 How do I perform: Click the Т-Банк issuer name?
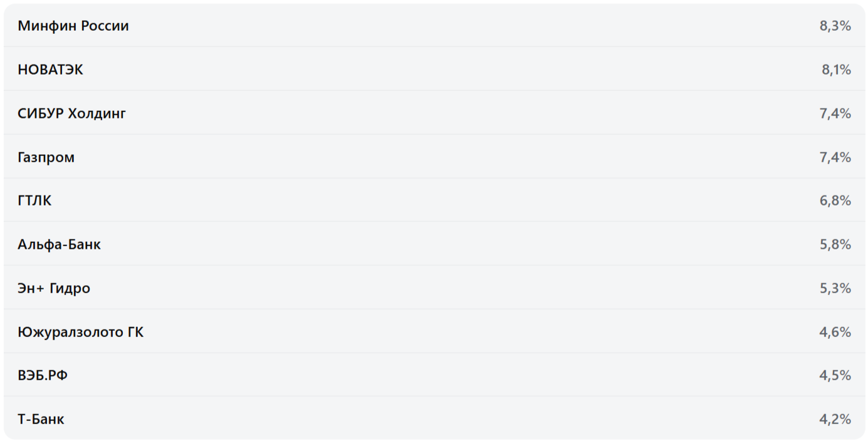click(x=41, y=419)
